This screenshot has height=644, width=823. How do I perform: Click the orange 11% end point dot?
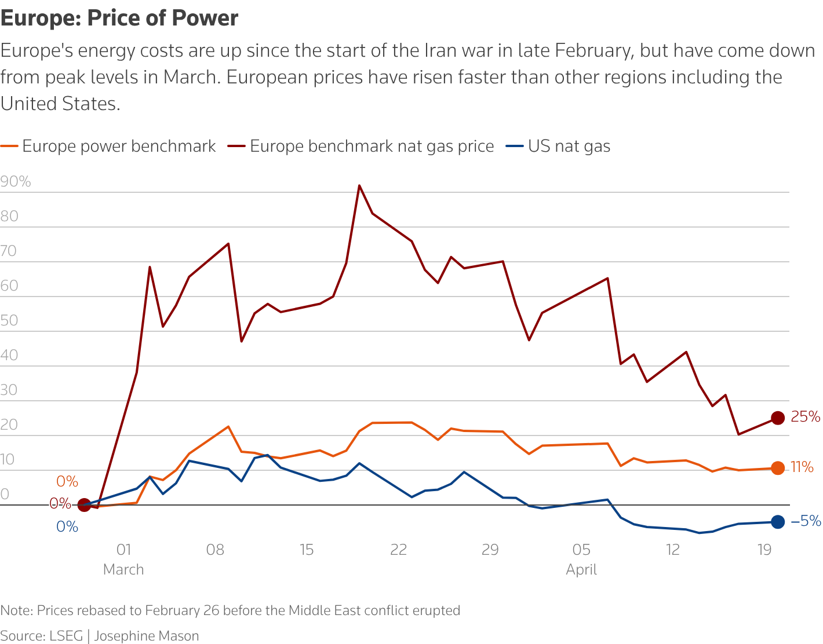778,468
